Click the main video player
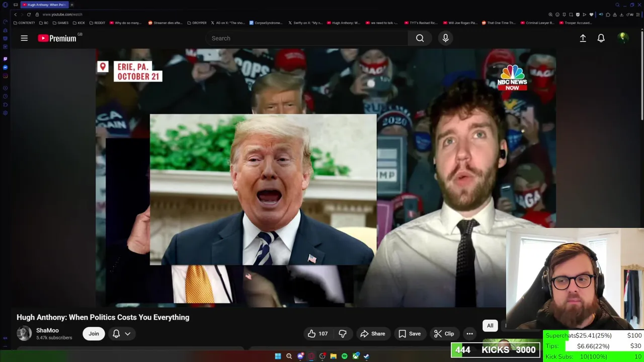644x362 pixels. point(326,177)
